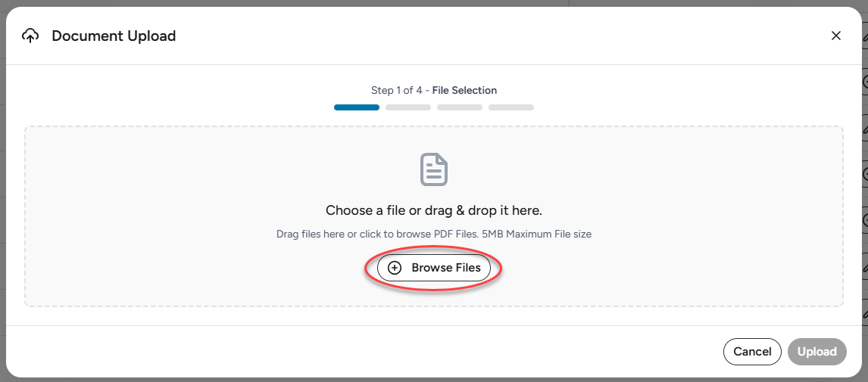
Task: Click topmost circle icon behind dialog's right edge
Action: point(865,82)
